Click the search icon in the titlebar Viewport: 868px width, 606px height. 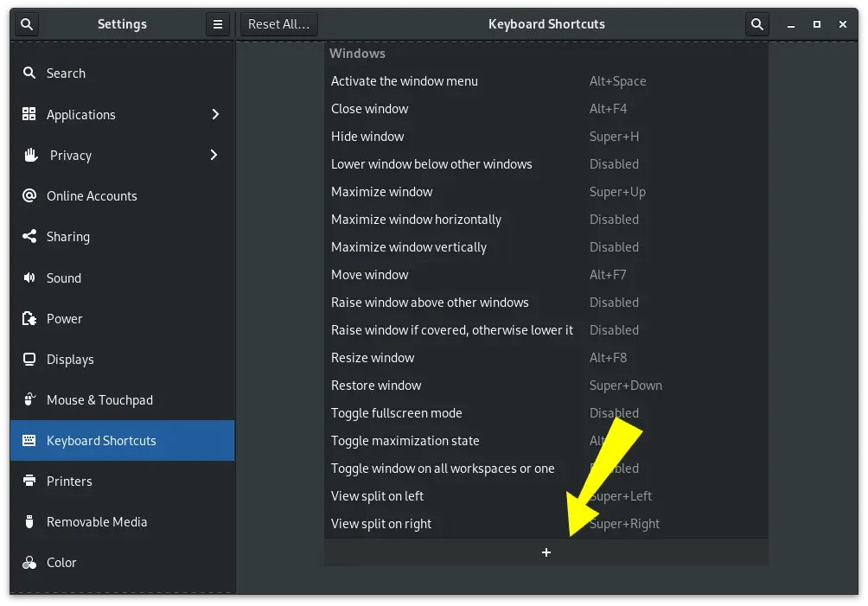click(756, 24)
